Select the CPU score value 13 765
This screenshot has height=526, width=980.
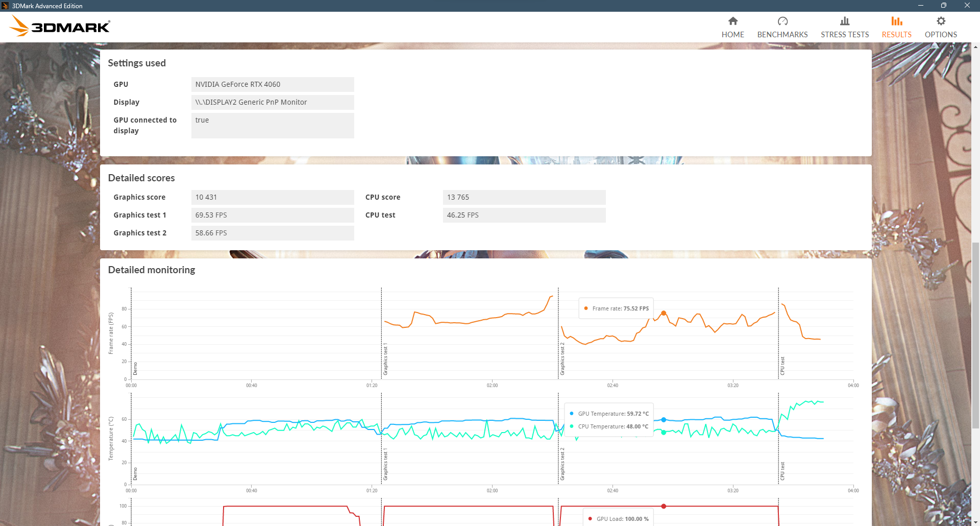[524, 197]
